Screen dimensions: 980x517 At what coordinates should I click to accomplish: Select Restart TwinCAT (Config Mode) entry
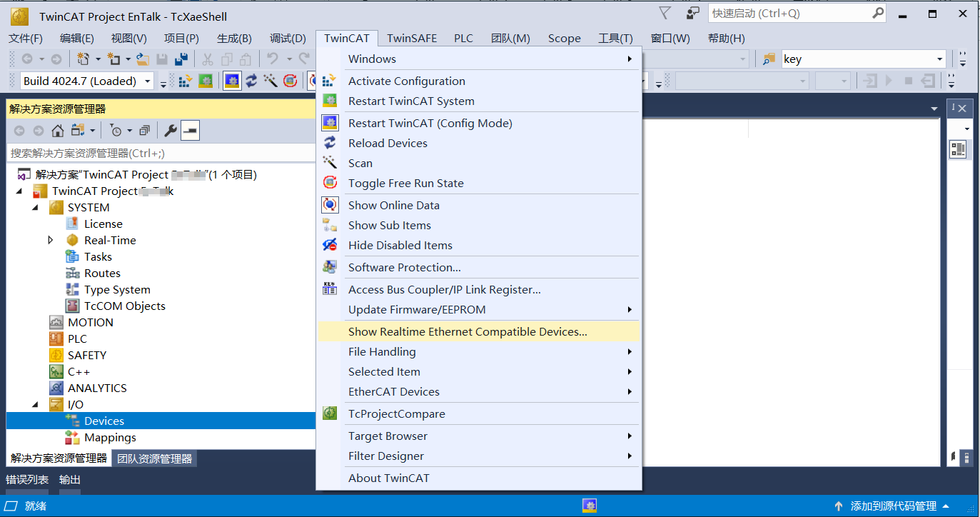479,123
